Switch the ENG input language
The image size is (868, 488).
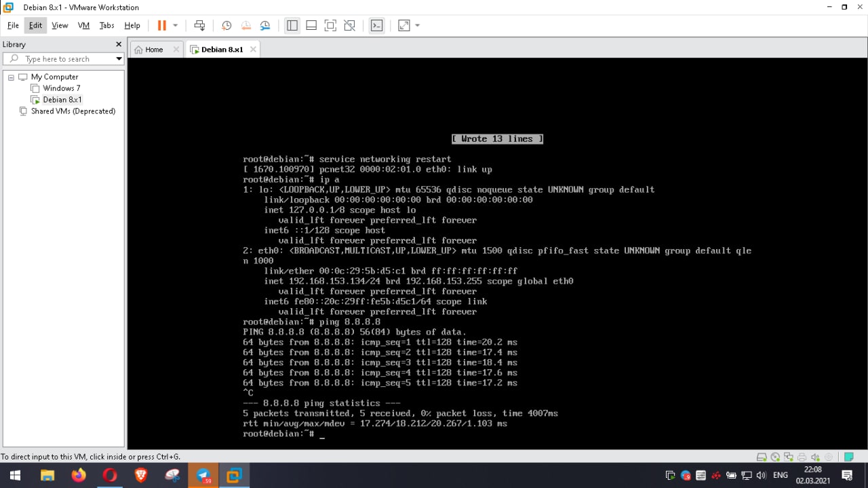pyautogui.click(x=781, y=475)
